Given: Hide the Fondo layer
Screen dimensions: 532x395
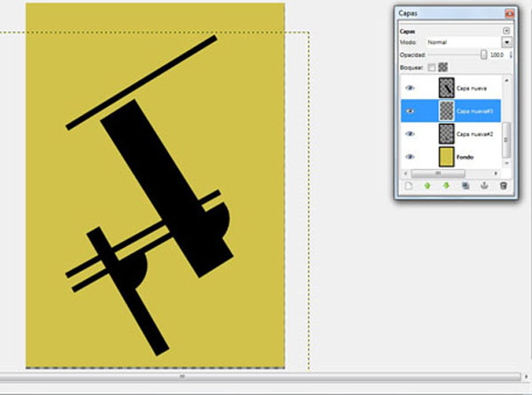Looking at the screenshot, I should point(410,157).
